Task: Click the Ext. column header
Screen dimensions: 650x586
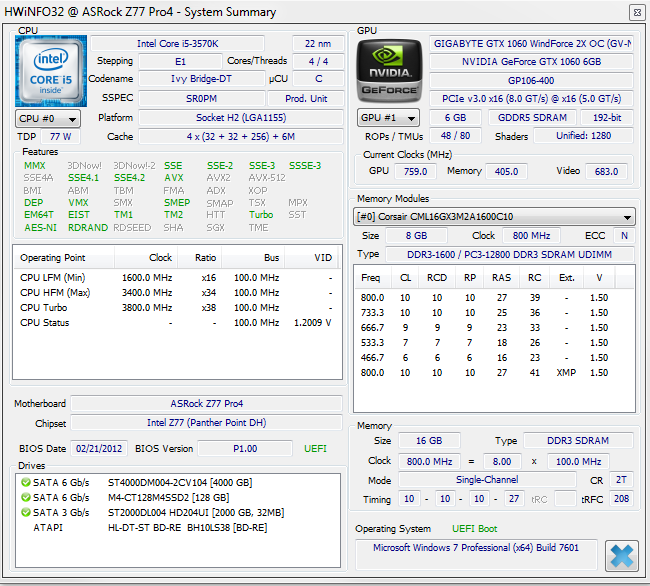Action: 566,278
